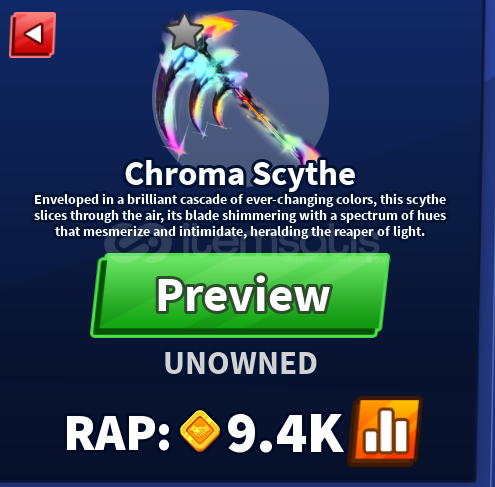Open the orange bar chart RAP history
The width and height of the screenshot is (495, 487).
[385, 431]
